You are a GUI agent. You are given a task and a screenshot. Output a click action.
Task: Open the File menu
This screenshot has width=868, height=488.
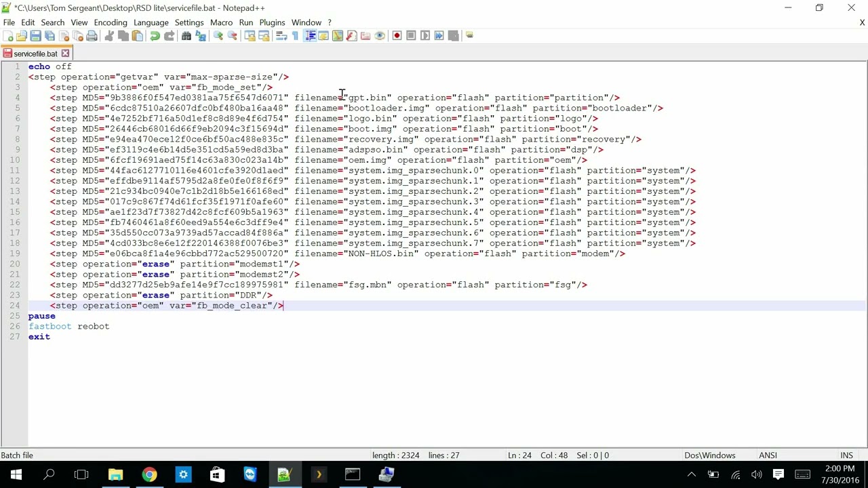point(9,22)
